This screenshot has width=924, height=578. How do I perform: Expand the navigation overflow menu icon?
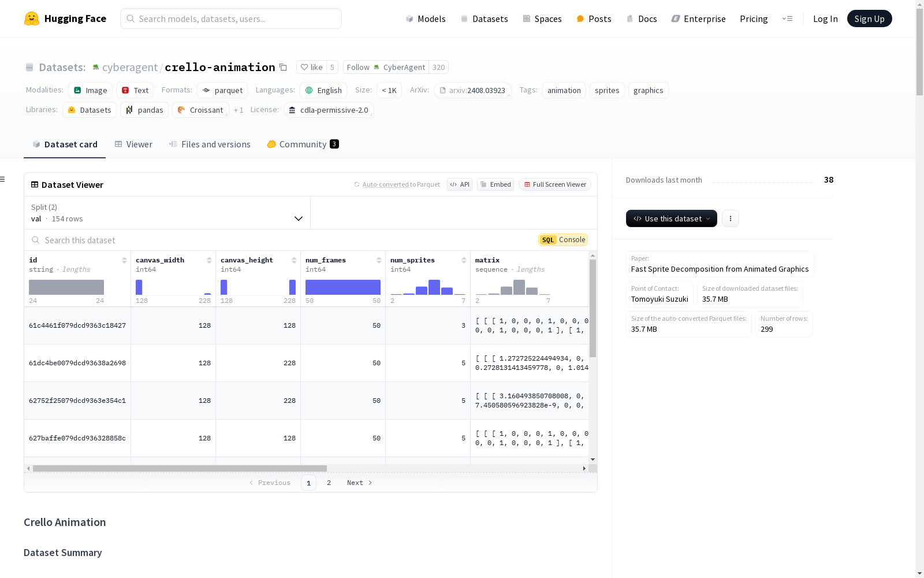[787, 18]
